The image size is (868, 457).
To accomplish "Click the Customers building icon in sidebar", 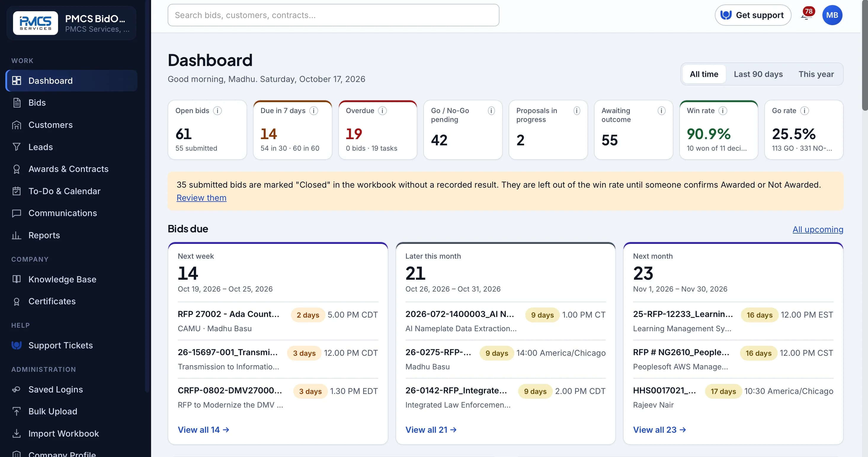I will pos(17,125).
